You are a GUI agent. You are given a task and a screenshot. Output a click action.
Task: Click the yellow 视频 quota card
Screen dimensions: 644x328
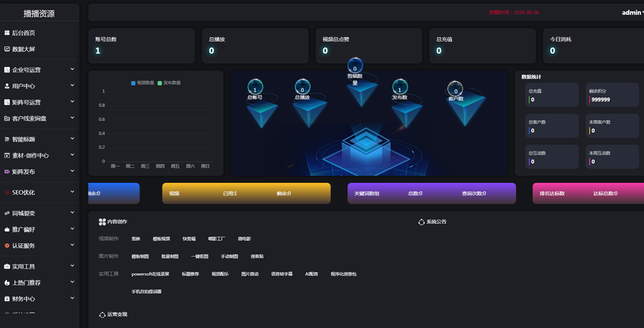pos(246,193)
